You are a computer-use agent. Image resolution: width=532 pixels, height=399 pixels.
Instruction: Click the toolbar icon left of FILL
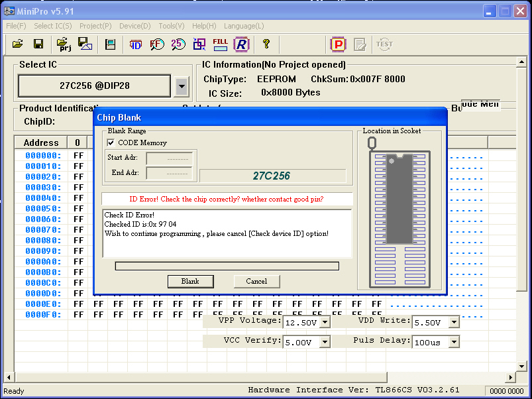pyautogui.click(x=199, y=44)
